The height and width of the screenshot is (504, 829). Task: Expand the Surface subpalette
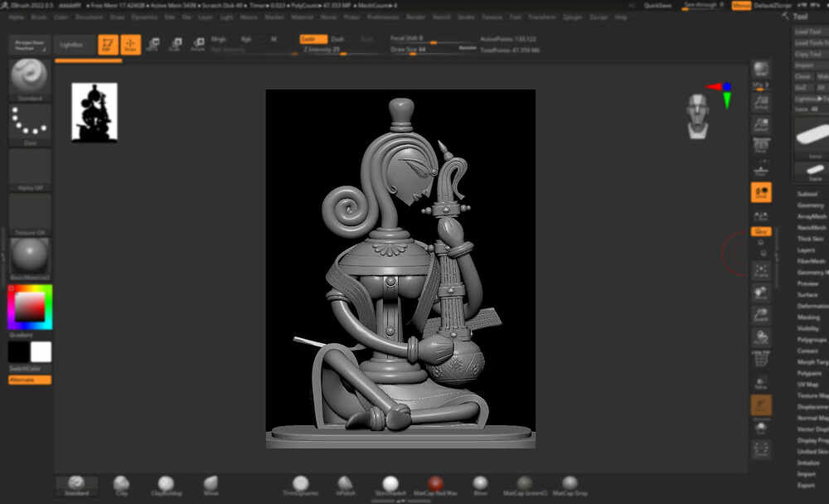(807, 294)
